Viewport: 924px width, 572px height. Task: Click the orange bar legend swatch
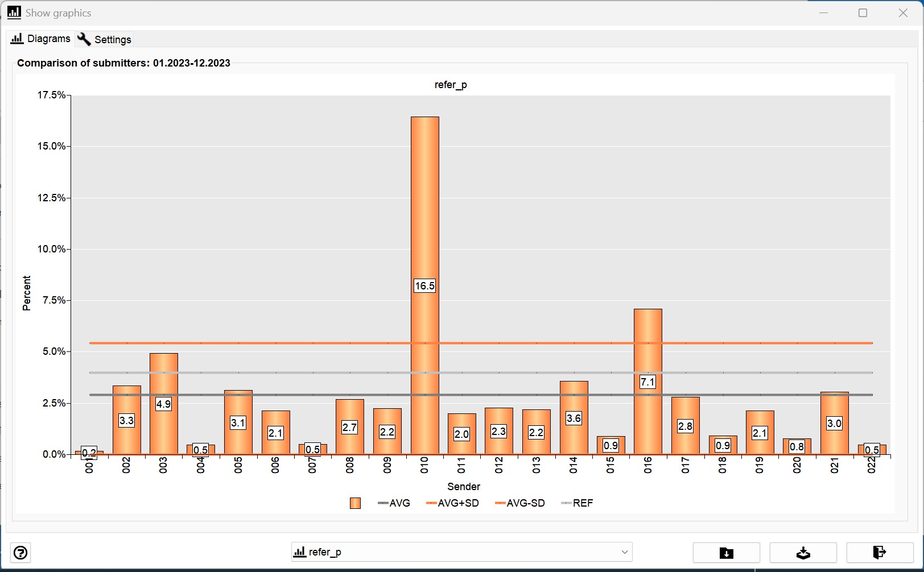point(355,503)
